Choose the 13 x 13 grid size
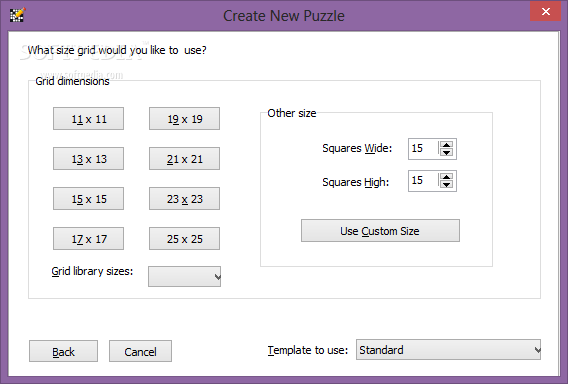 coord(88,159)
